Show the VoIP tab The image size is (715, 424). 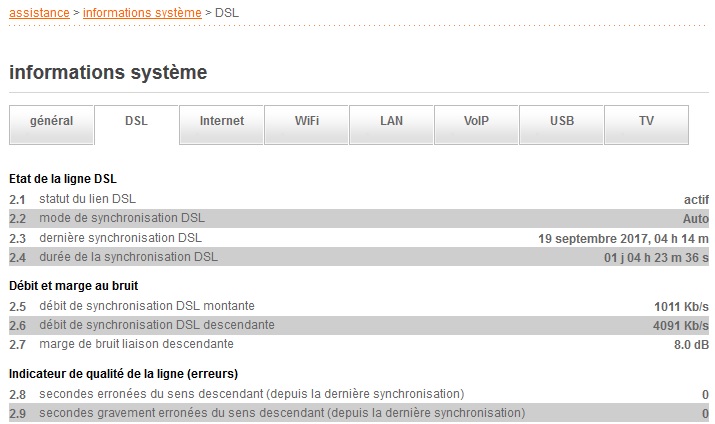coord(477,121)
